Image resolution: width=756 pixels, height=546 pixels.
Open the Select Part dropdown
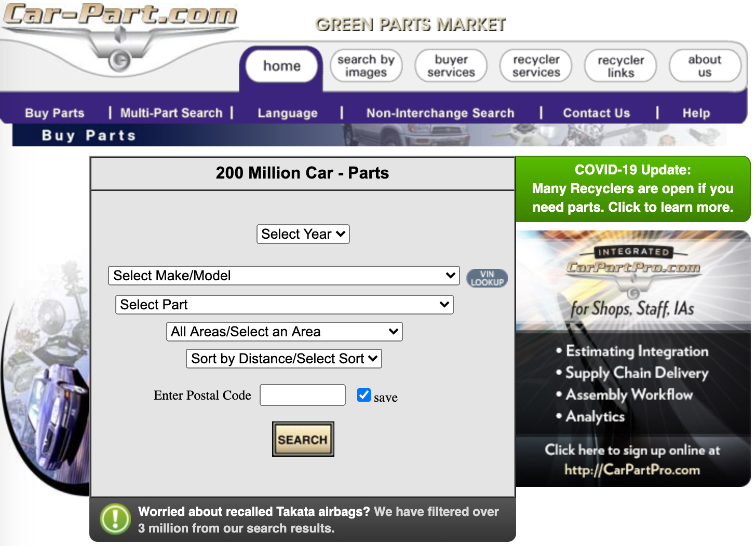(285, 305)
